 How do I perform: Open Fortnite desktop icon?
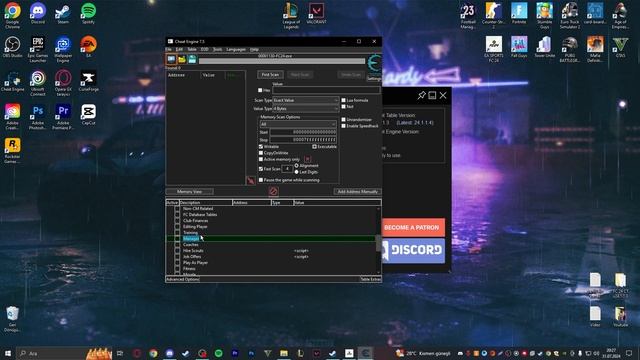pos(519,13)
